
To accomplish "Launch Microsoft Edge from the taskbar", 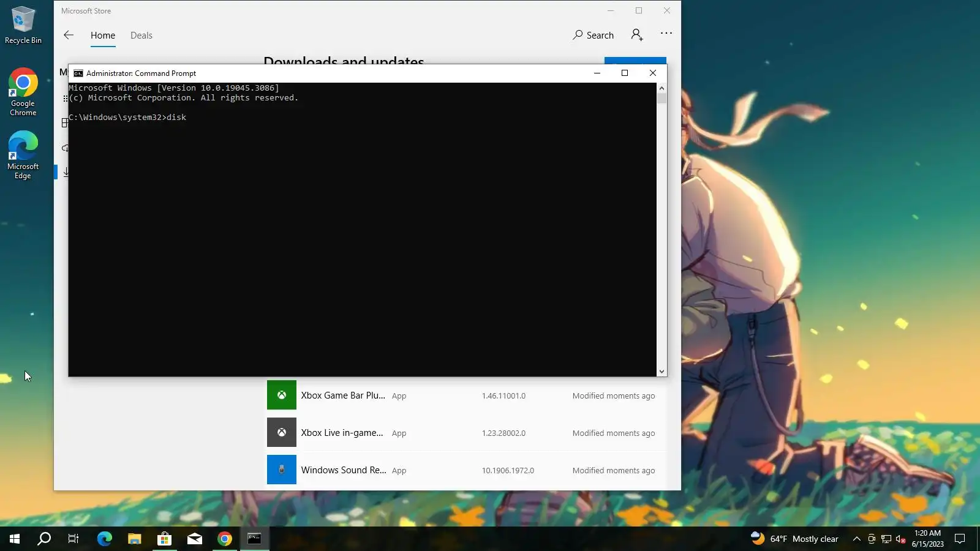I will point(105,539).
